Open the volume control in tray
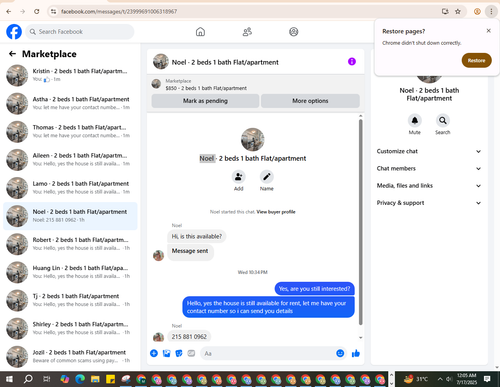The image size is (500, 387). point(449,379)
